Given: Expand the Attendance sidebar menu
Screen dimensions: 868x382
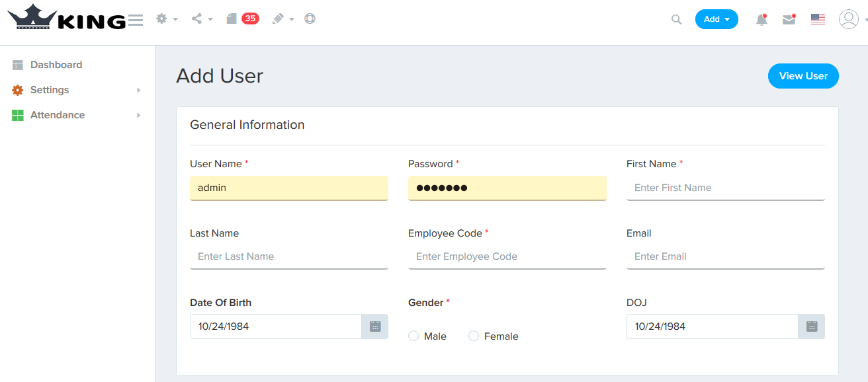Looking at the screenshot, I should (x=58, y=115).
